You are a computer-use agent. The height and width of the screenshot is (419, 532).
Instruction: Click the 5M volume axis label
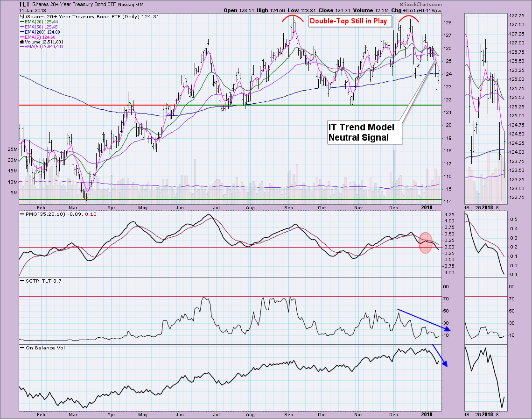tap(14, 193)
